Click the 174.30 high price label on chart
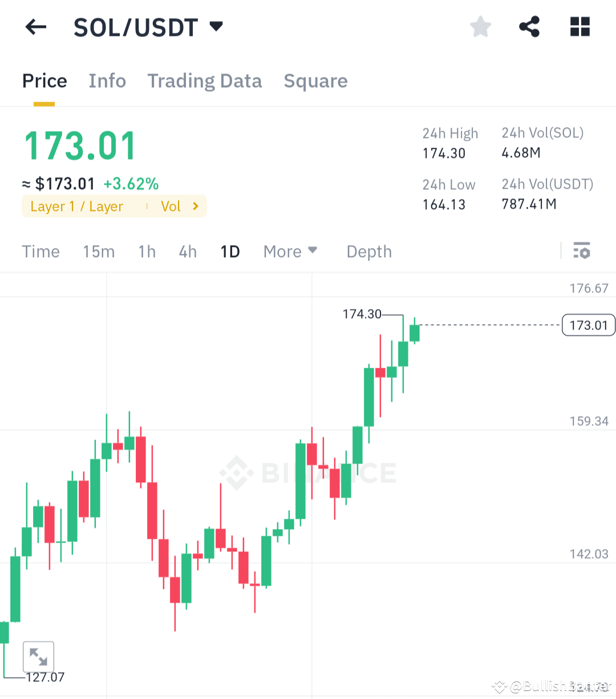The height and width of the screenshot is (699, 616). pyautogui.click(x=362, y=314)
